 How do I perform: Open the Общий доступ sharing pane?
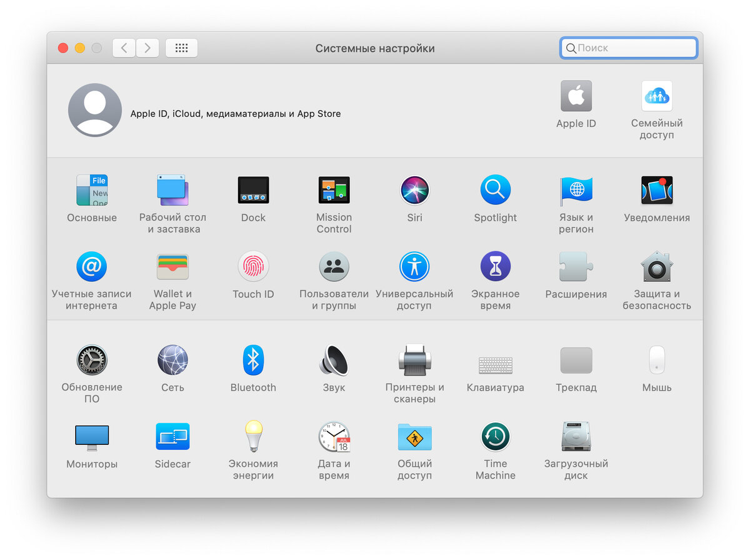click(414, 437)
